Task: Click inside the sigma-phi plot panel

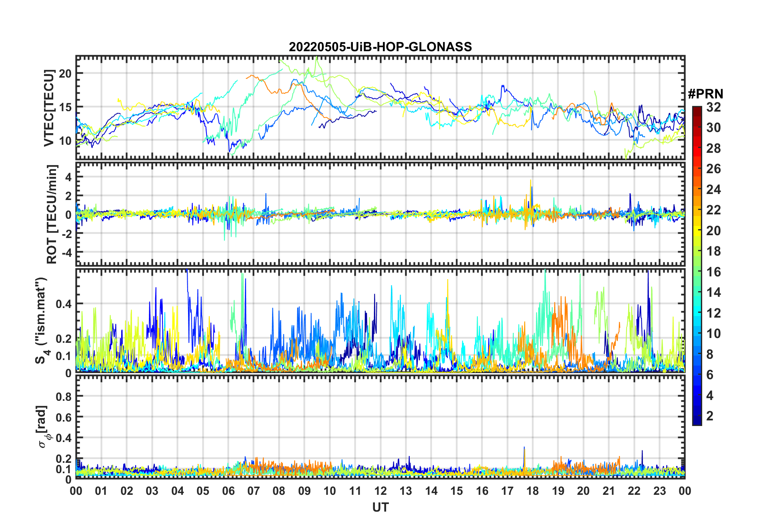Action: [380, 427]
